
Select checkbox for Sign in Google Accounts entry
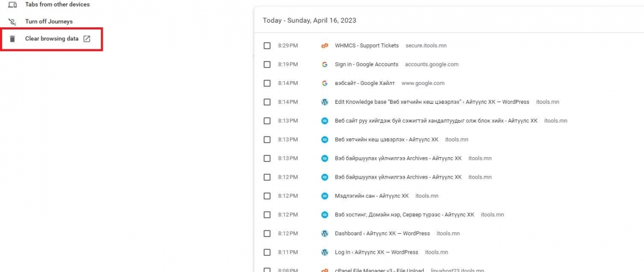267,64
